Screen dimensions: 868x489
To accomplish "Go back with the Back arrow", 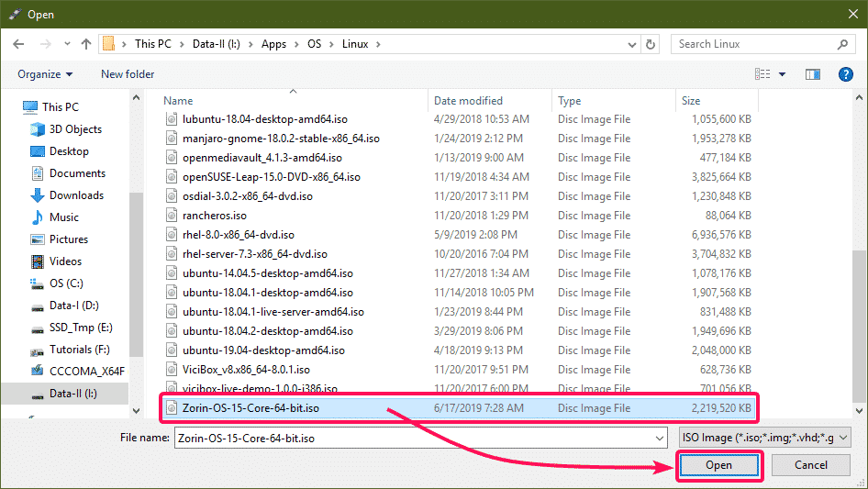I will (x=18, y=44).
